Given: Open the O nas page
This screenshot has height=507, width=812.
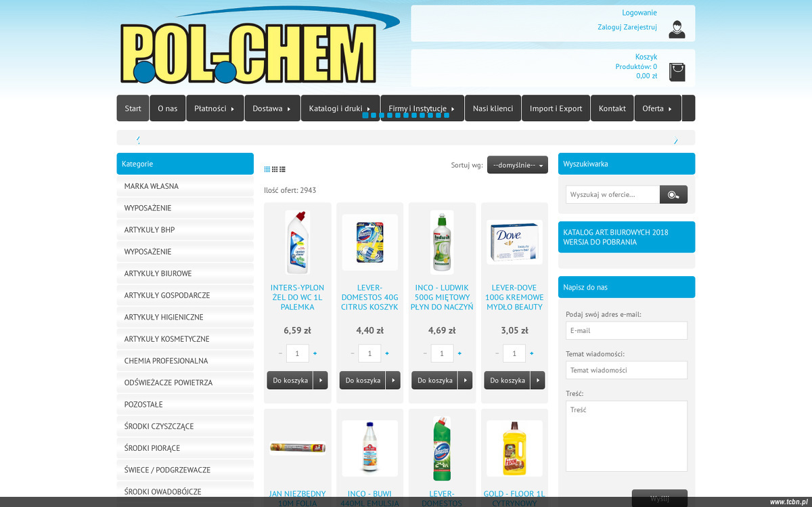Looking at the screenshot, I should tap(168, 108).
